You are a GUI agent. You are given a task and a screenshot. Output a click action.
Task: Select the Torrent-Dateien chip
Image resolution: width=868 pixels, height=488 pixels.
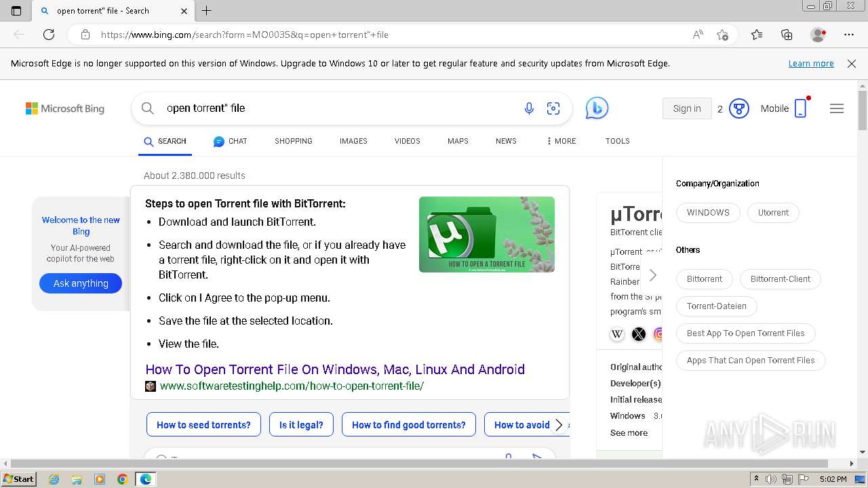point(717,306)
